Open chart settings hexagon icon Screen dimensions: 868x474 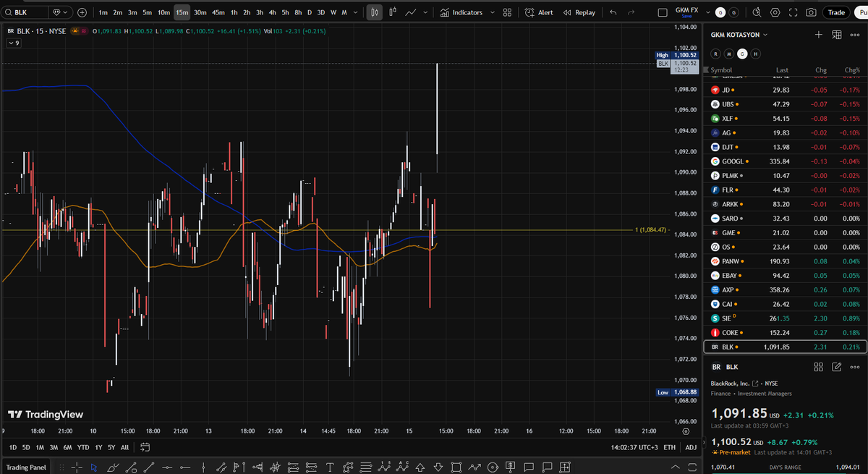[x=775, y=12]
